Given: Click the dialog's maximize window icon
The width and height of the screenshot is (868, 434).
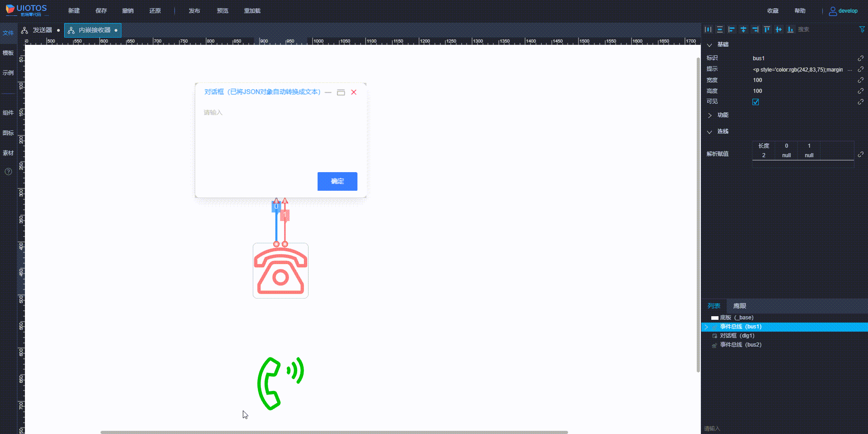Looking at the screenshot, I should coord(341,92).
